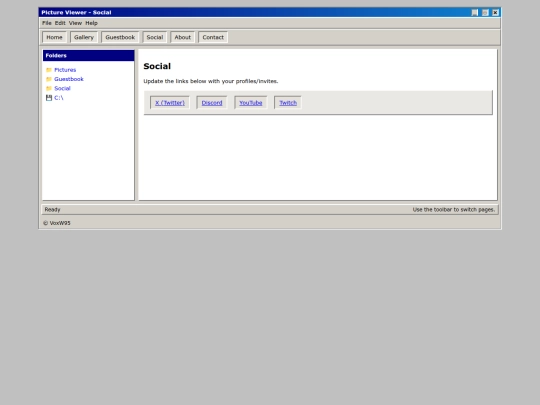Open the Pictures folder link
Screen dimensions: 540x405
(65, 70)
